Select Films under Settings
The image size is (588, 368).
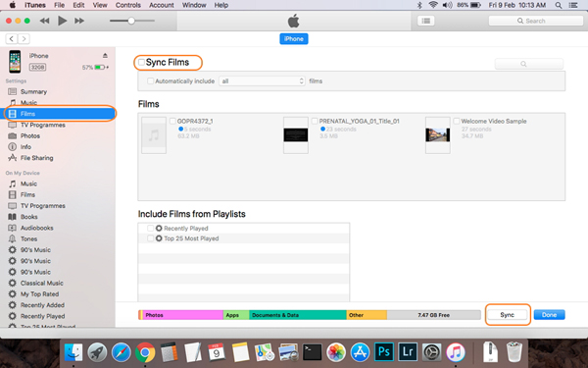[x=59, y=114]
